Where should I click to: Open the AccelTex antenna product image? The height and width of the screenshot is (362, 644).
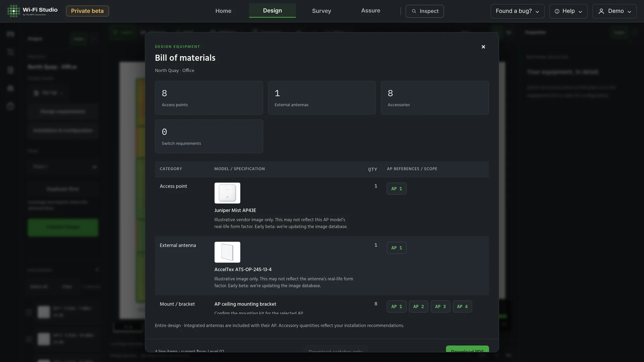(227, 252)
